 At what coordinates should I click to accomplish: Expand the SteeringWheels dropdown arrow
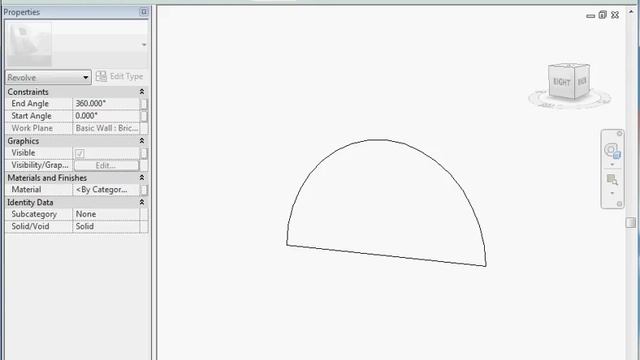tap(612, 164)
